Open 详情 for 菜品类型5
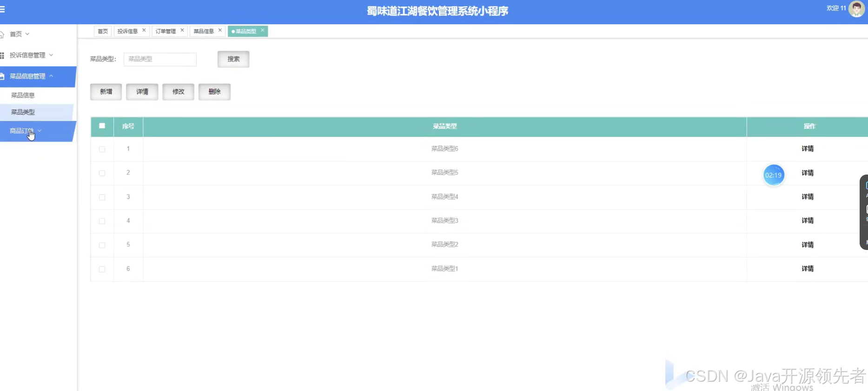 tap(808, 173)
